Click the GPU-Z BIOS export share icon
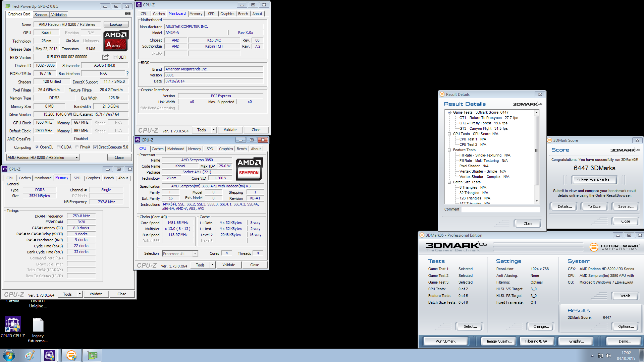Image resolution: width=644 pixels, height=362 pixels. pos(105,57)
